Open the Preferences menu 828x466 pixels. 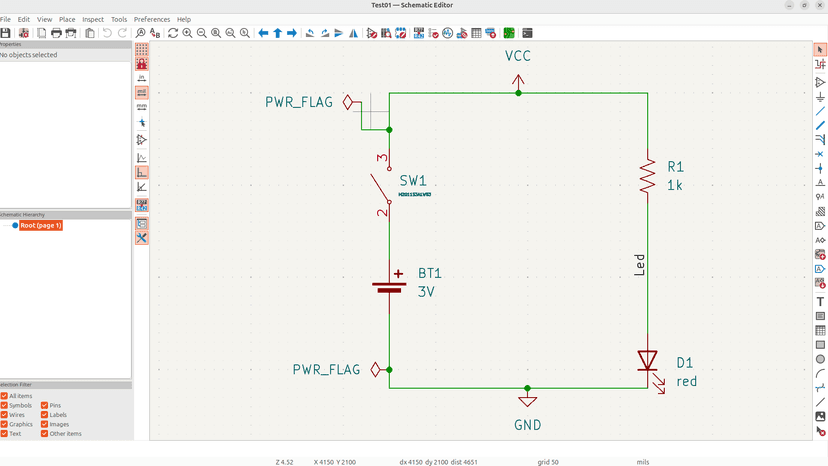[x=152, y=19]
